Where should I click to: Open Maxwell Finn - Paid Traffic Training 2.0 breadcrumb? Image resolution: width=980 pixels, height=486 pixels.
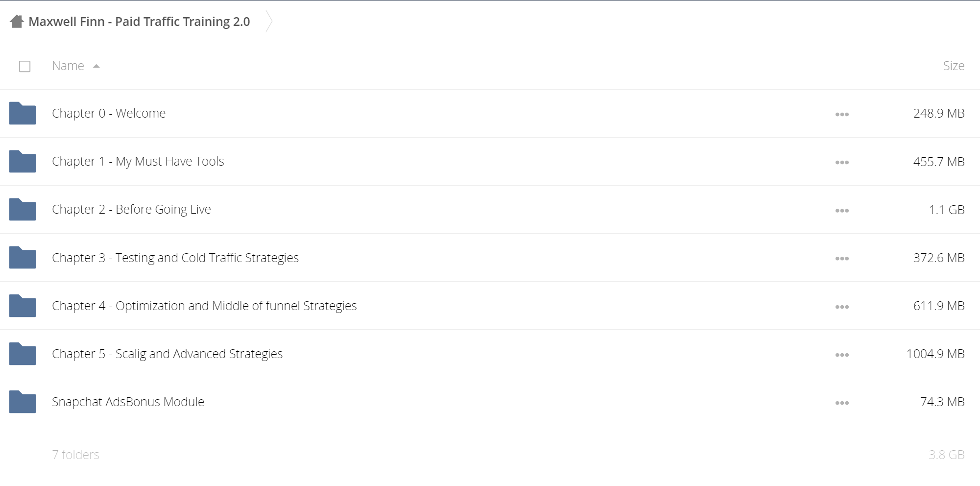pyautogui.click(x=139, y=22)
